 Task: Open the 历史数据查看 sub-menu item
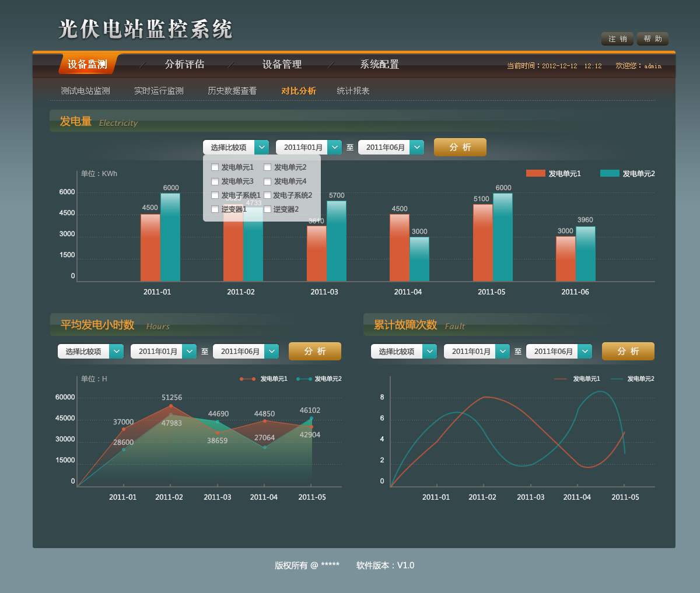coord(232,91)
